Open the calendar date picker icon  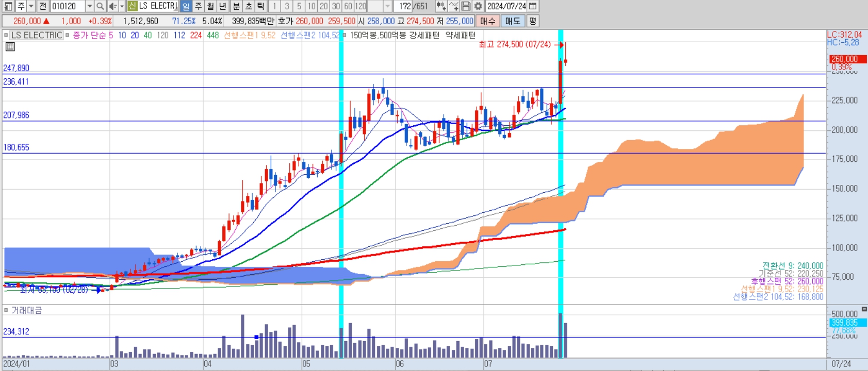click(533, 6)
